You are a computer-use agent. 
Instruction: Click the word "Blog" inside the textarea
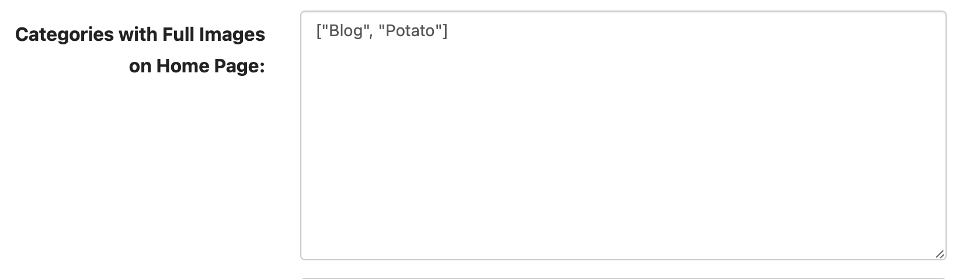(x=346, y=32)
